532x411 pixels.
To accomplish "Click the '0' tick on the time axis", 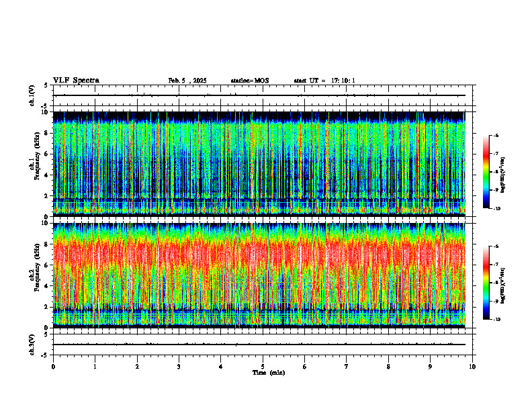I will click(x=53, y=367).
